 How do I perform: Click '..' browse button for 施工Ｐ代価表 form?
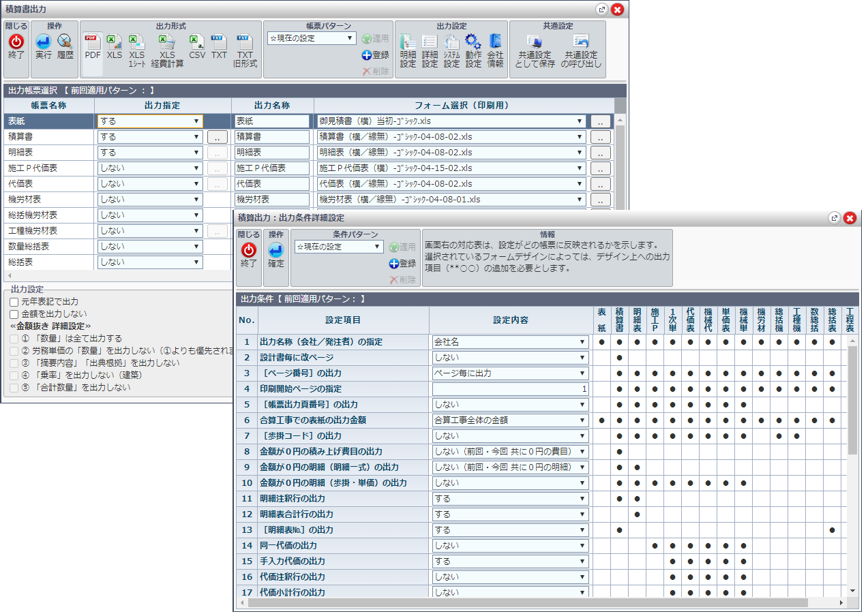pyautogui.click(x=601, y=168)
